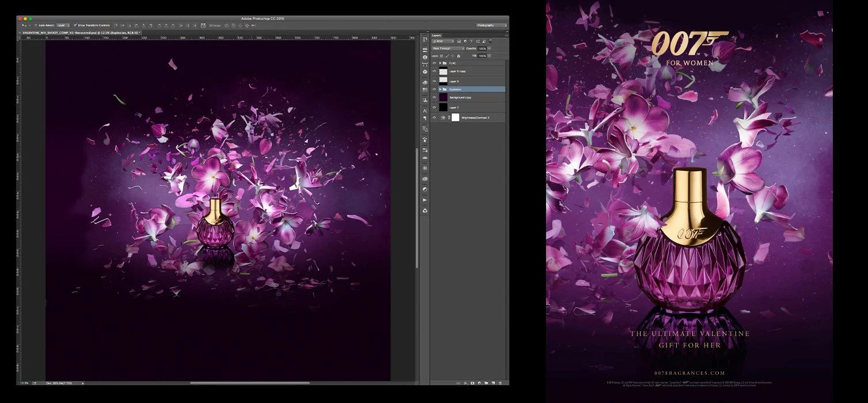The height and width of the screenshot is (403, 868).
Task: Hide the Layer 7 layer
Action: point(434,107)
